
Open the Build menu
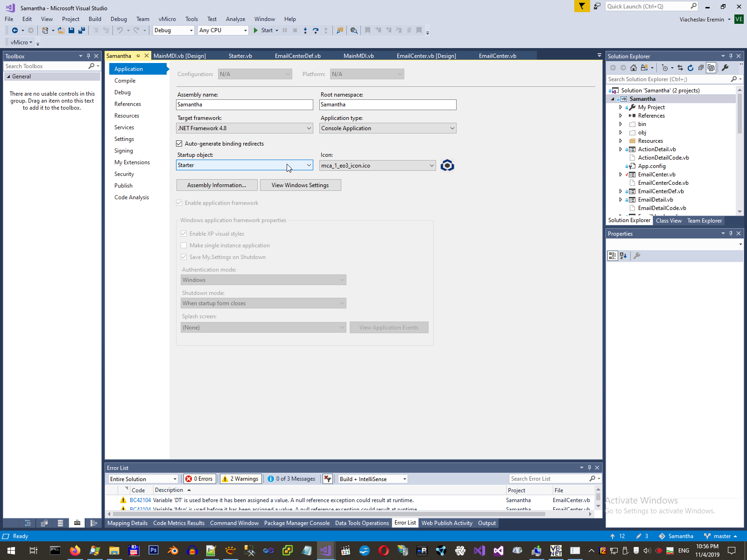(95, 19)
